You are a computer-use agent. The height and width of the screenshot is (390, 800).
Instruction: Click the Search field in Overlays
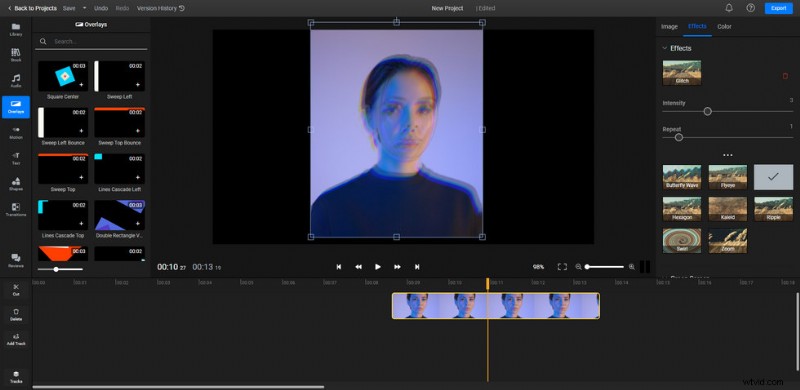click(x=92, y=41)
